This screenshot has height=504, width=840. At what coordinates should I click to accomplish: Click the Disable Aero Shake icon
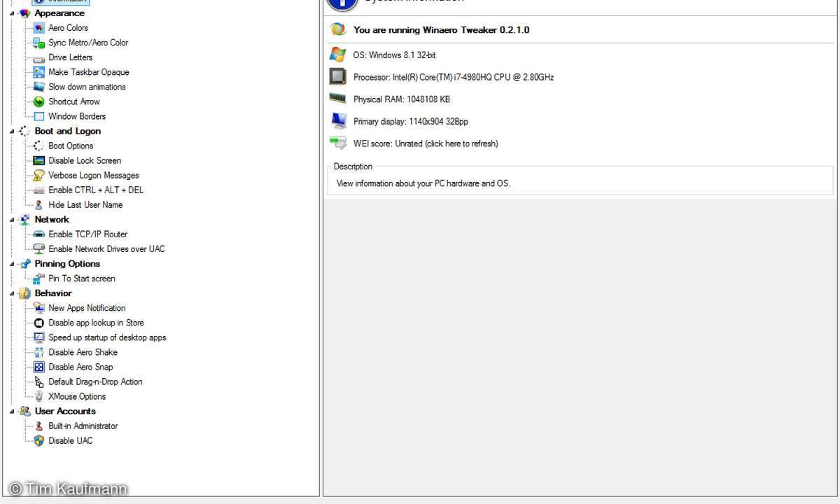[x=39, y=352]
